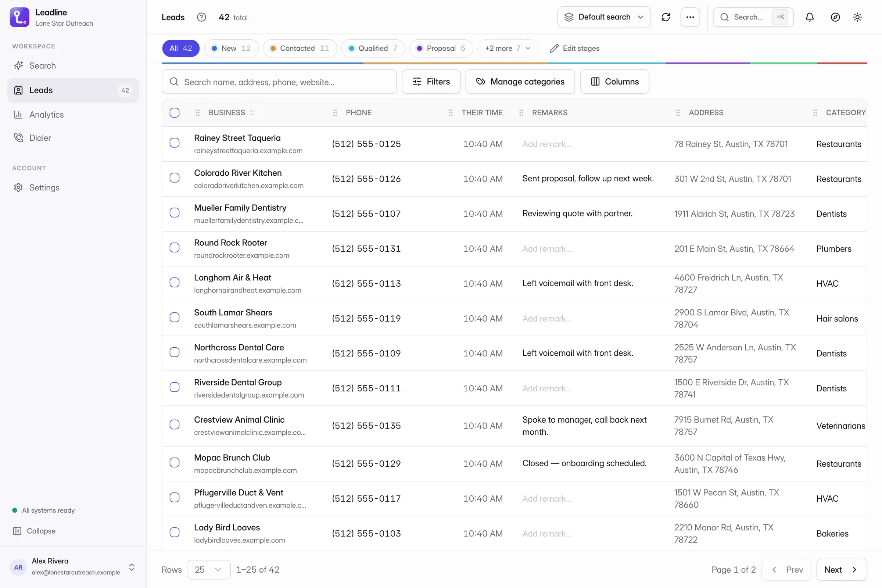Expand the +2 more stages dropdown

tap(508, 49)
